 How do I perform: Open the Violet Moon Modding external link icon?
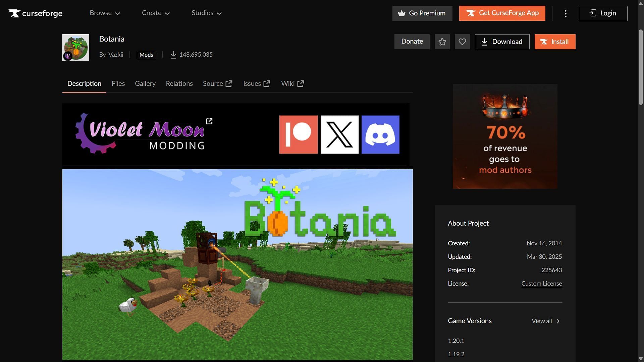209,121
